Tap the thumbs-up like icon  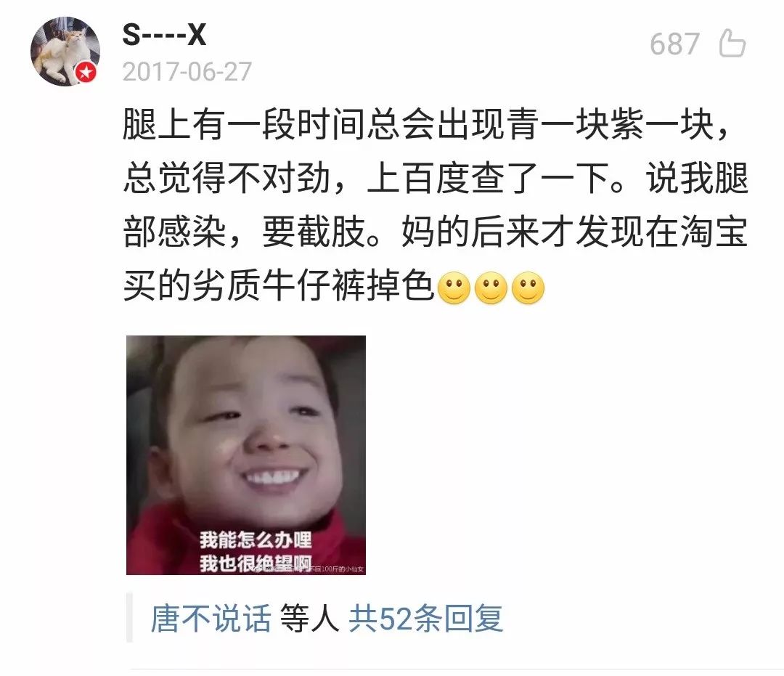coord(732,43)
